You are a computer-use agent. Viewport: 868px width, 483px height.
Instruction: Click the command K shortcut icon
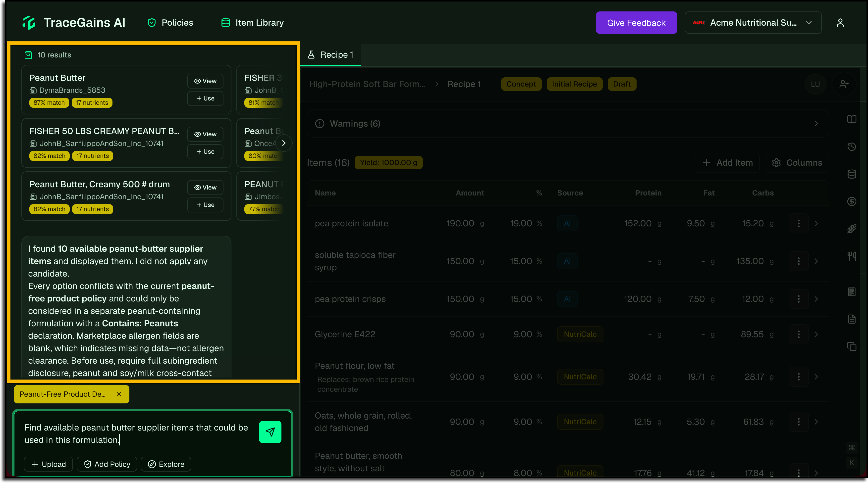coord(852,455)
